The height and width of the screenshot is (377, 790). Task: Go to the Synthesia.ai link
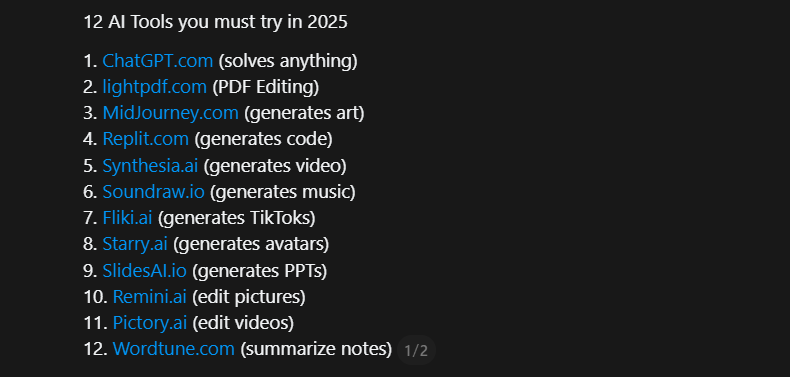(x=150, y=166)
